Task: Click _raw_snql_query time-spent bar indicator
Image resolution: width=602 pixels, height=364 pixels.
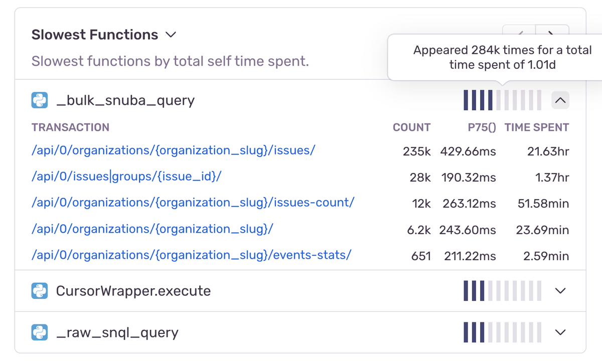Action: pyautogui.click(x=502, y=332)
